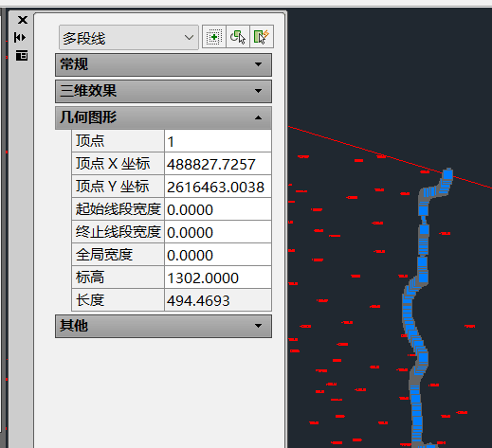Viewport: 492px width, 448px height.
Task: Edit the 终止线段宽度 value
Action: (218, 232)
